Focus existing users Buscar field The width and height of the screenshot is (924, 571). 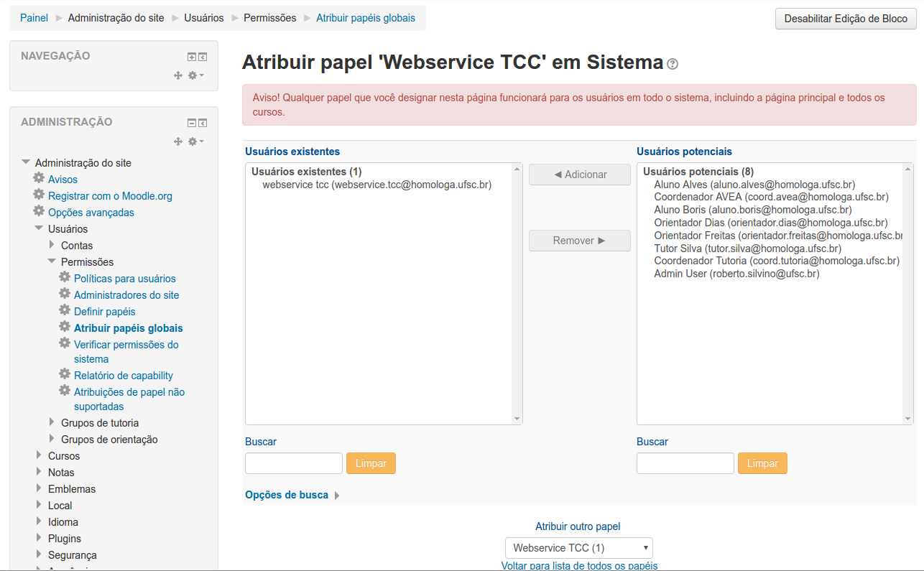294,463
